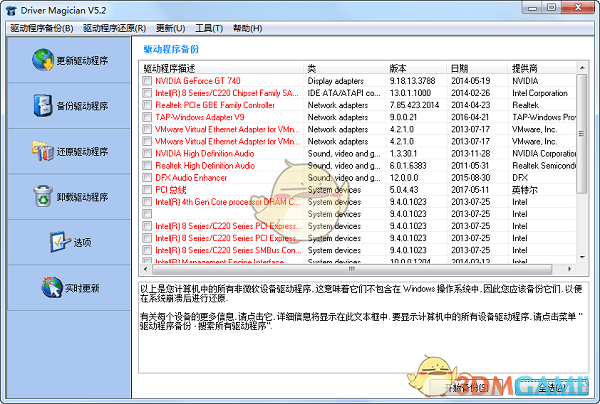Tick the Intel 4th Gen Core processor DRAM checkbox
This screenshot has width=600, height=404.
tap(147, 202)
